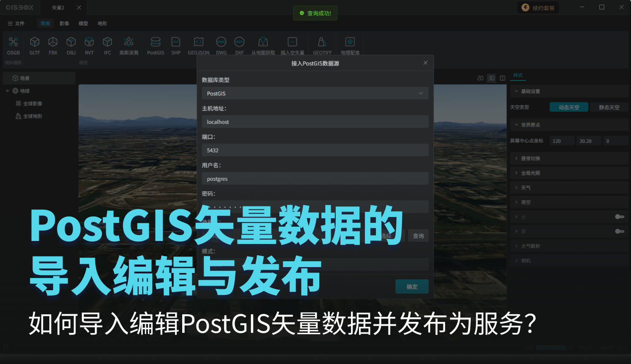Open the RVT import tool
Screen dimensions: 631x364
89,42
